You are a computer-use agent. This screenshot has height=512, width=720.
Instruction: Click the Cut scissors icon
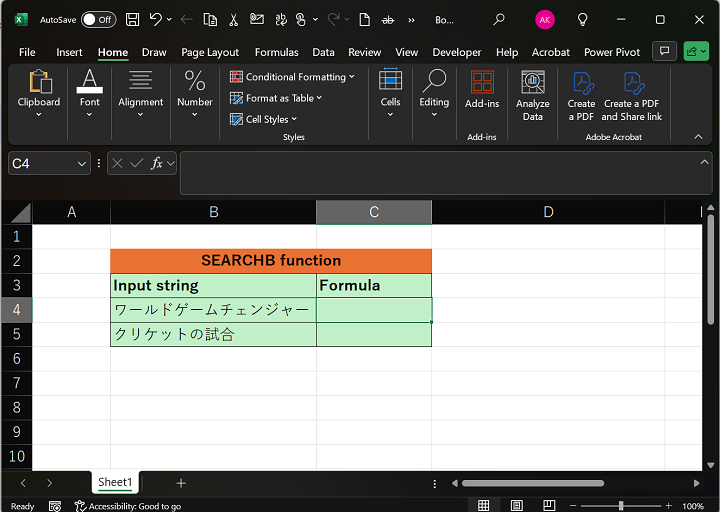233,19
